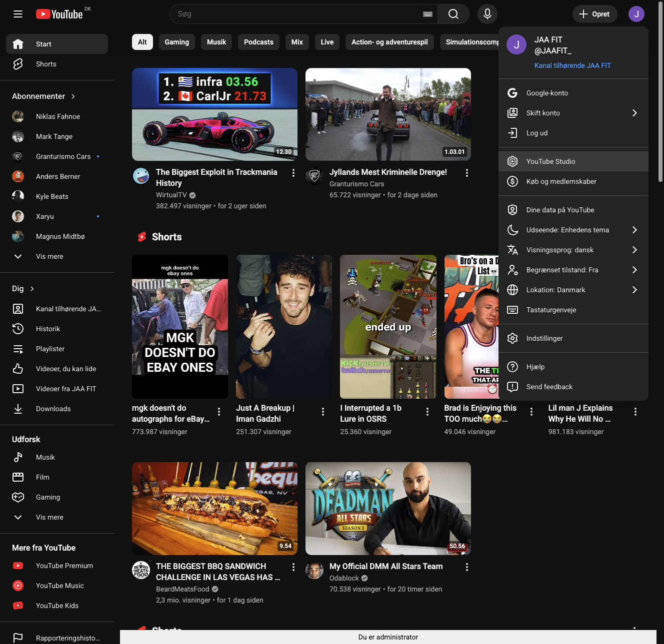Open Hjælp in the account menu
The width and height of the screenshot is (664, 644).
click(x=573, y=367)
